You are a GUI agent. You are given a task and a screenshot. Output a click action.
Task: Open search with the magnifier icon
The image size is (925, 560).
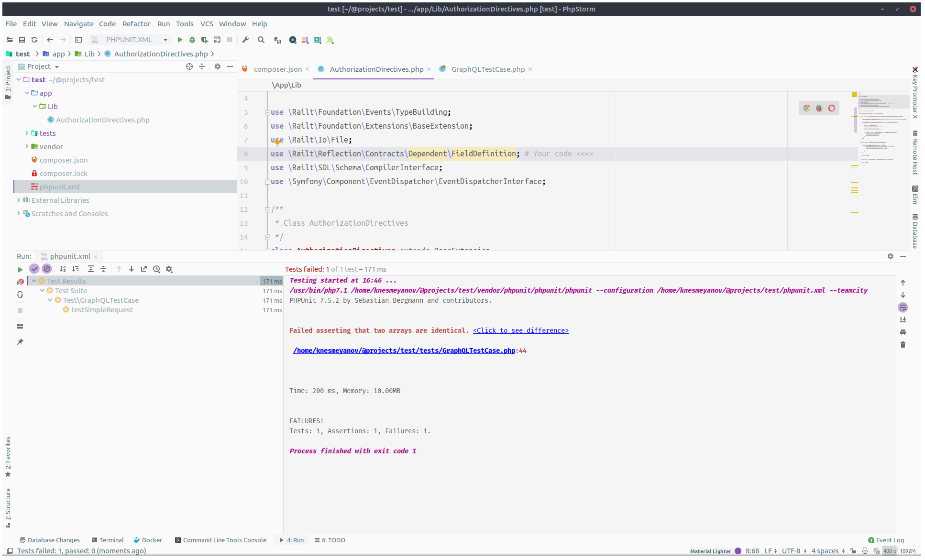[261, 40]
